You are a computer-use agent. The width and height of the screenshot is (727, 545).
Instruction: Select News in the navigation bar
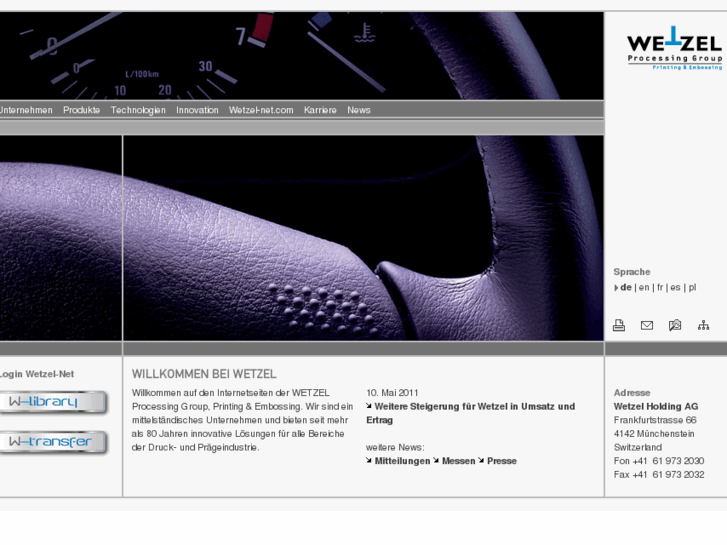pyautogui.click(x=359, y=110)
